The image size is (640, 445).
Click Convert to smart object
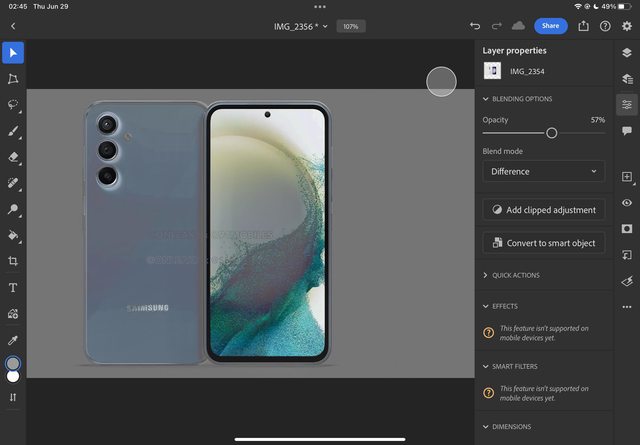pos(543,243)
